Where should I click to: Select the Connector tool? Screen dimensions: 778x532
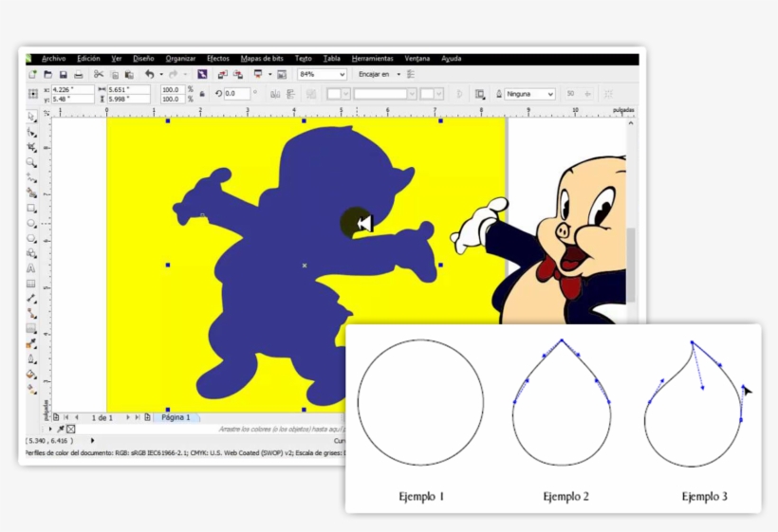[x=31, y=313]
